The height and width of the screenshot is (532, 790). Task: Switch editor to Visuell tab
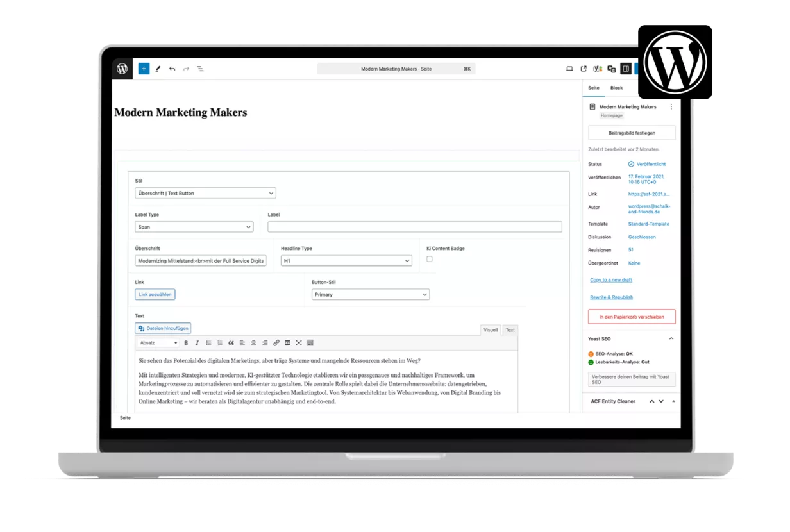(x=491, y=330)
